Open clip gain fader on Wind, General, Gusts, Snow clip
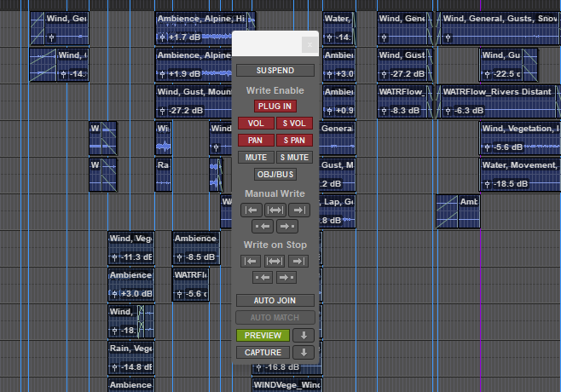 click(448, 37)
